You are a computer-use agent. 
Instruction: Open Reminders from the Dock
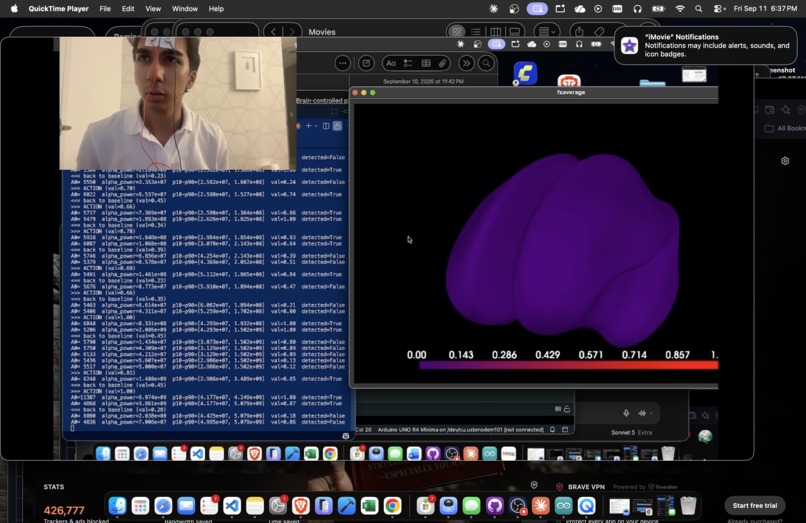tap(209, 506)
